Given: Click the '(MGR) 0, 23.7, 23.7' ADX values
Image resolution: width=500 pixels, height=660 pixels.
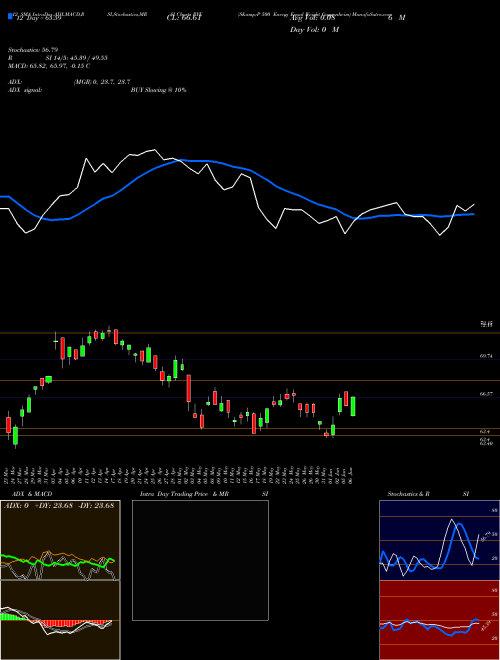Looking at the screenshot, I should pos(101,82).
